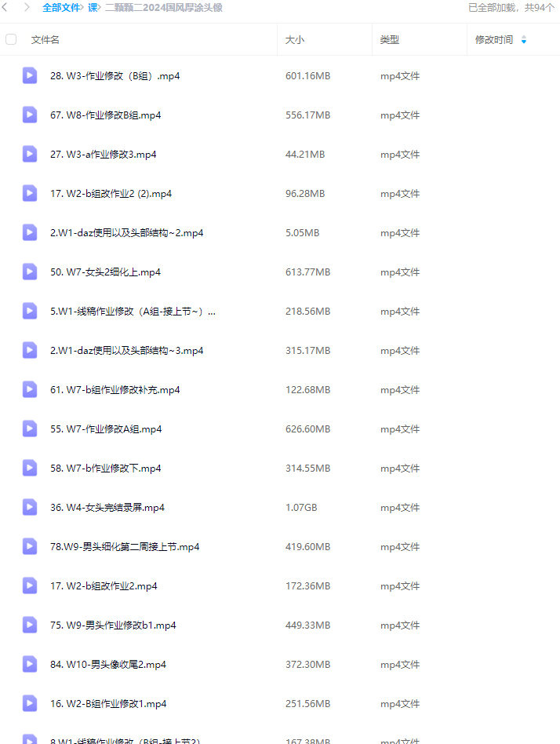560x744 pixels.
Task: Click the video icon of 67. W8-作业修改B组.mp4
Action: tap(29, 115)
